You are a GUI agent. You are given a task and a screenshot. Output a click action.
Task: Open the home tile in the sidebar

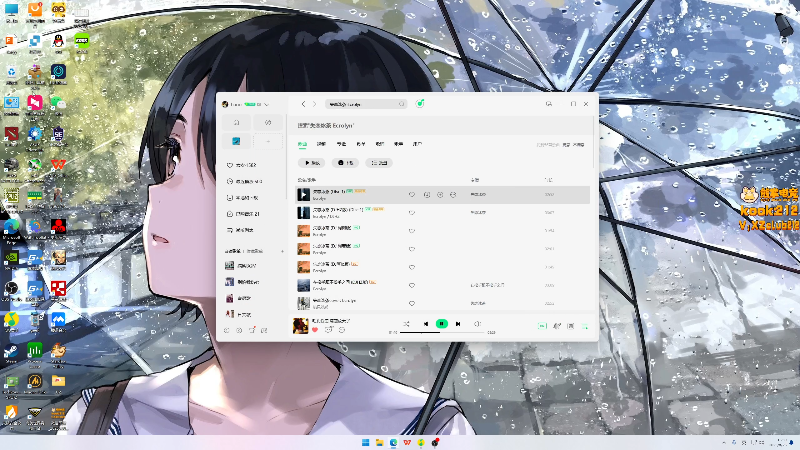point(236,122)
